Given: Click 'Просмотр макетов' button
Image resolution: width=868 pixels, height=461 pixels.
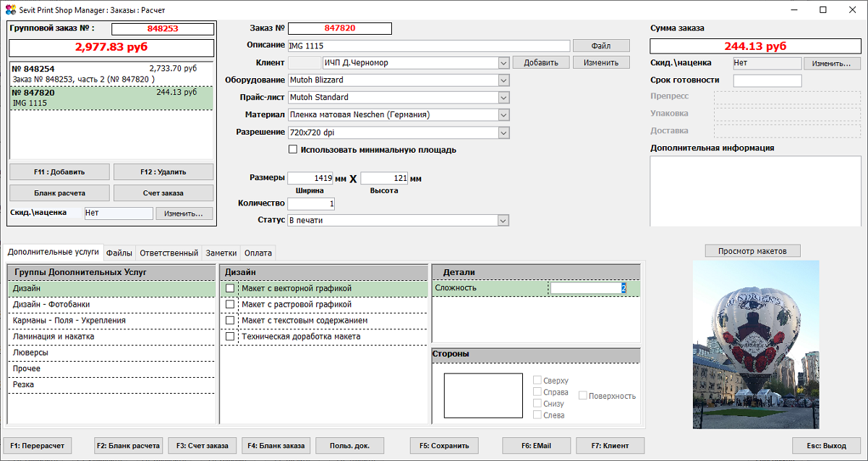Looking at the screenshot, I should [753, 251].
